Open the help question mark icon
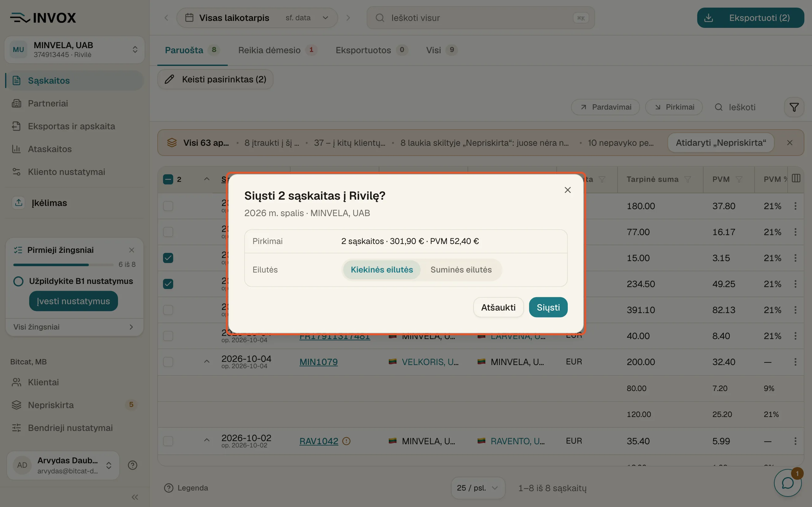 [x=133, y=465]
